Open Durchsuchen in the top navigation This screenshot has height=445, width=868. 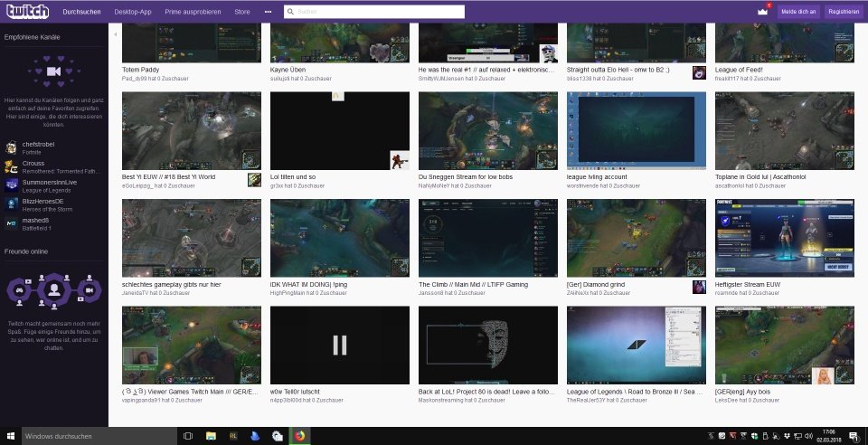tap(81, 12)
